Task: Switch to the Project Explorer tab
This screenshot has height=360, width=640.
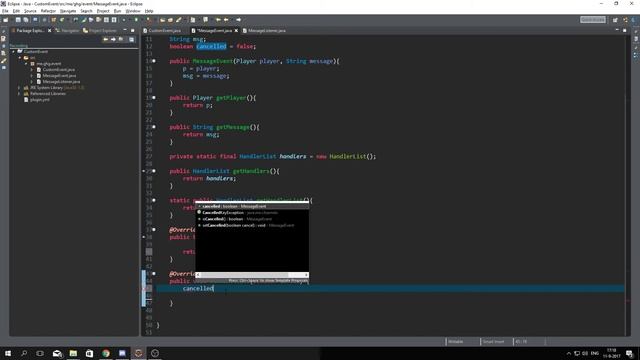Action: (x=100, y=31)
